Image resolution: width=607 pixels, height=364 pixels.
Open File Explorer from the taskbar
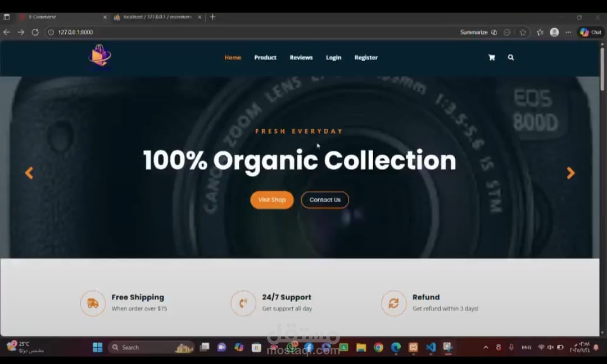pyautogui.click(x=361, y=347)
